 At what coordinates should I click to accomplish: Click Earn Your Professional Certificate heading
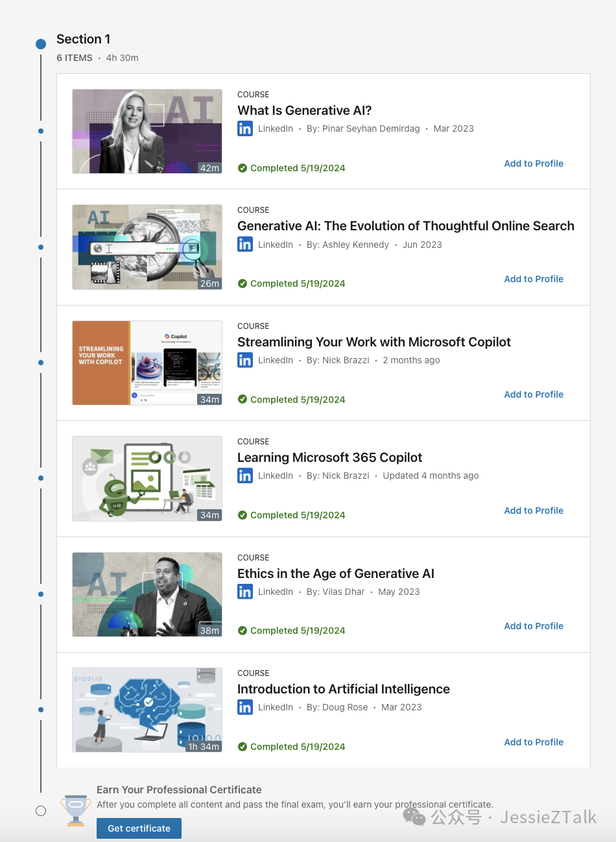tap(179, 789)
